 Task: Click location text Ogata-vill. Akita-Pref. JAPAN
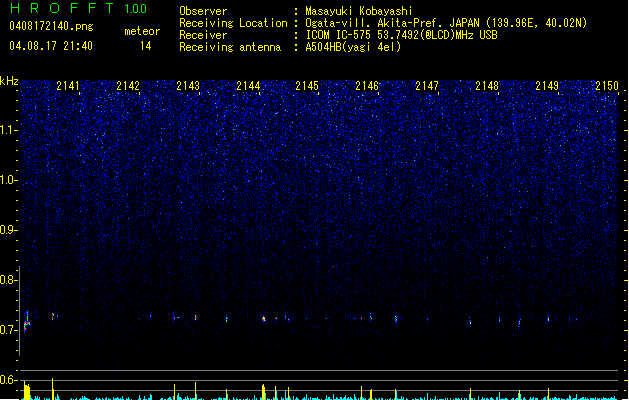392,23
